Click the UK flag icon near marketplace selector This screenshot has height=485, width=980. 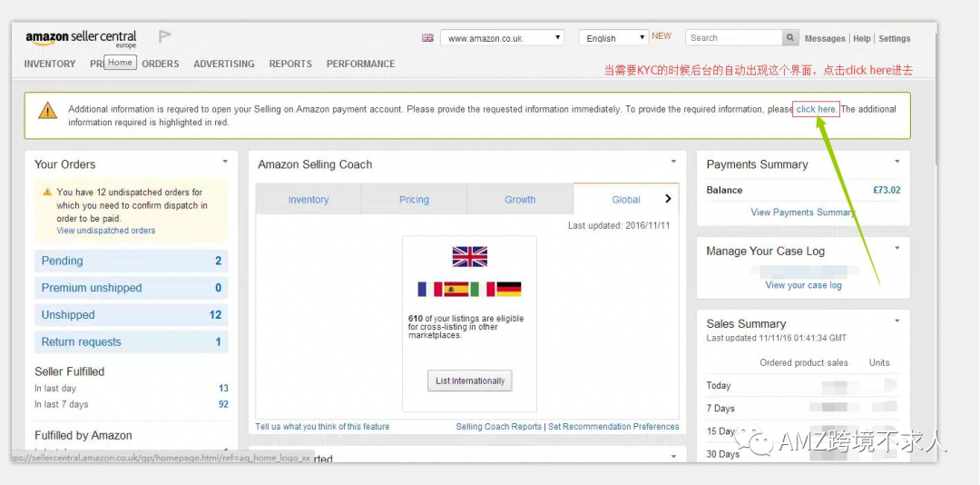point(427,38)
